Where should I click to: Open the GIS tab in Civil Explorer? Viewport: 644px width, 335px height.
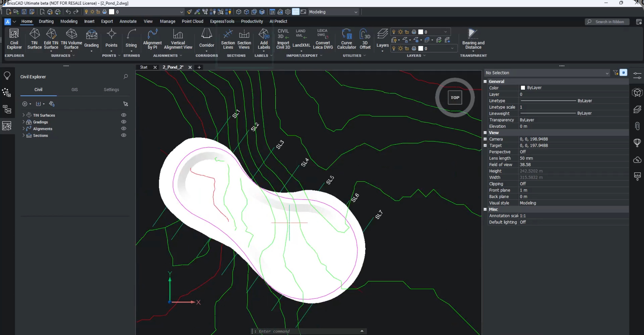click(74, 89)
